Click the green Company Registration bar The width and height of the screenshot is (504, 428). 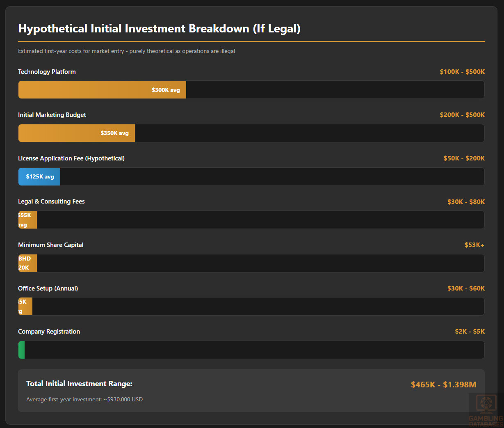[x=22, y=350]
